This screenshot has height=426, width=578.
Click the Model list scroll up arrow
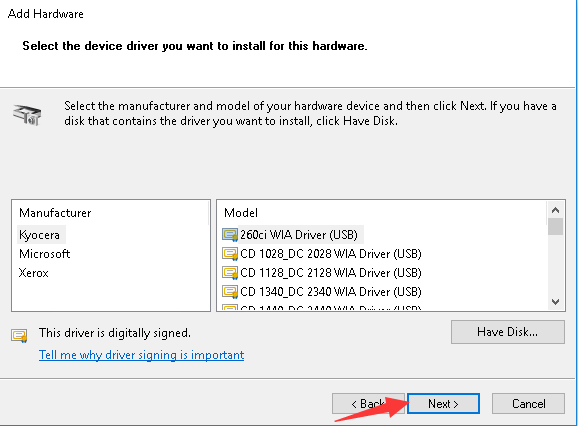(556, 210)
